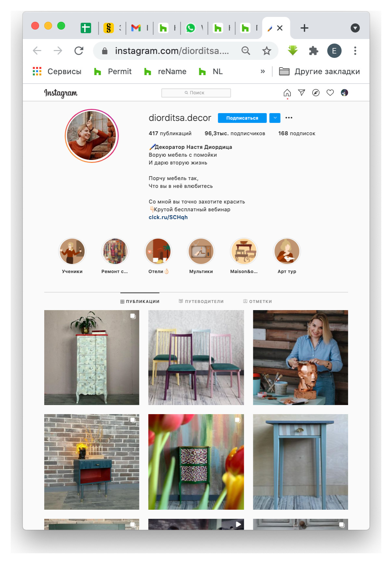Reload the page
Image resolution: width=392 pixels, height=564 pixels.
tap(79, 51)
